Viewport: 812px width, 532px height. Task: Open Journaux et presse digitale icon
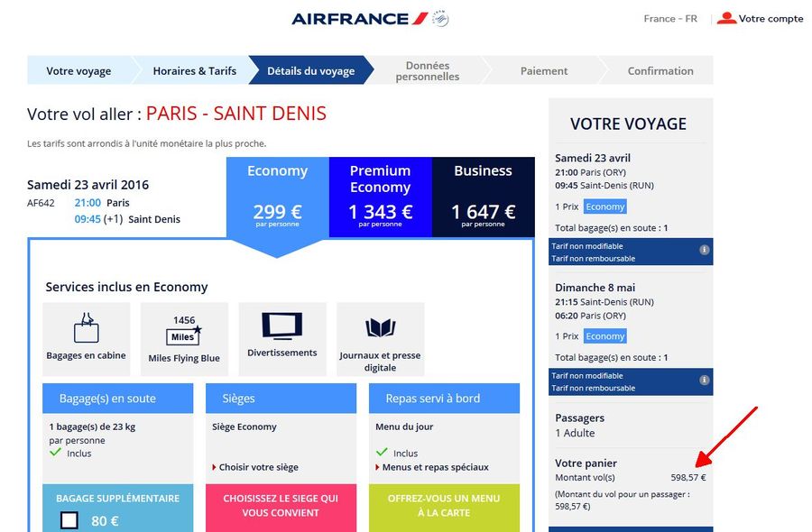coord(380,327)
